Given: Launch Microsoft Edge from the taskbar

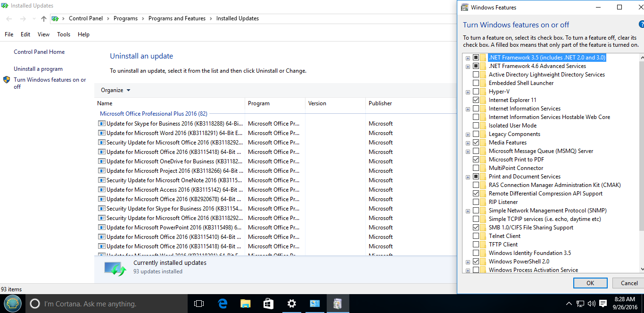Looking at the screenshot, I should [x=223, y=304].
